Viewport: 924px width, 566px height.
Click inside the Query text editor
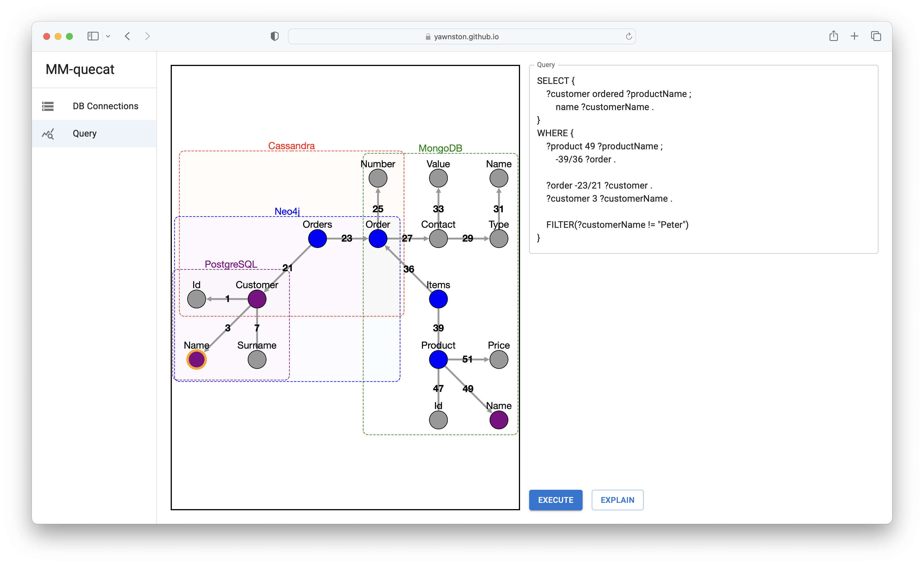(704, 159)
